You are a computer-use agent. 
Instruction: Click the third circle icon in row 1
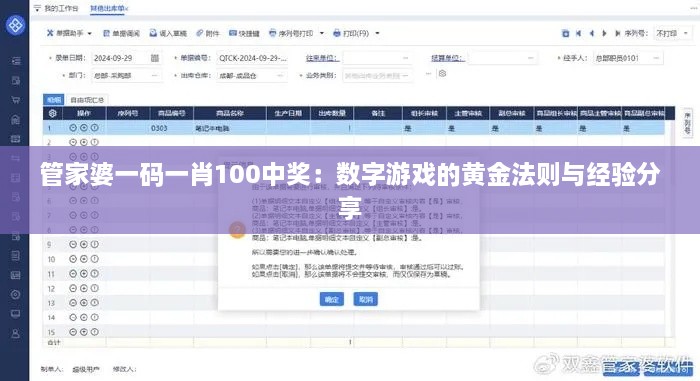[x=95, y=128]
